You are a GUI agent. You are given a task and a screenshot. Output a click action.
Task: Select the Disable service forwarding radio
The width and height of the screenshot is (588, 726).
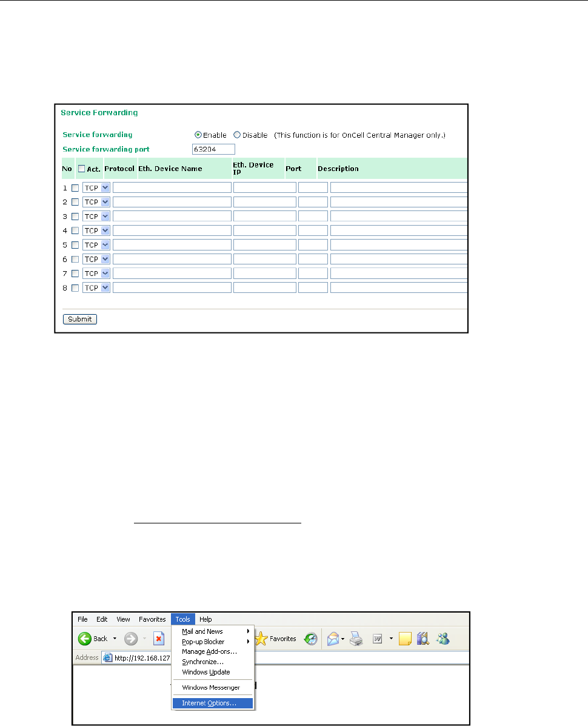237,135
